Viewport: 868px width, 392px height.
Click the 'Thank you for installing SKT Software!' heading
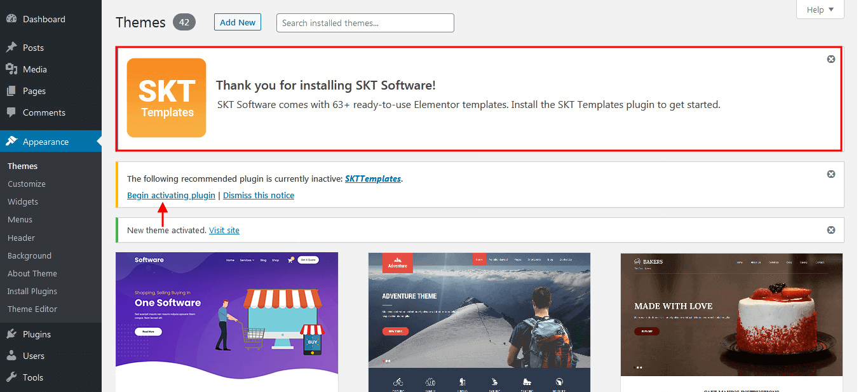[x=326, y=85]
